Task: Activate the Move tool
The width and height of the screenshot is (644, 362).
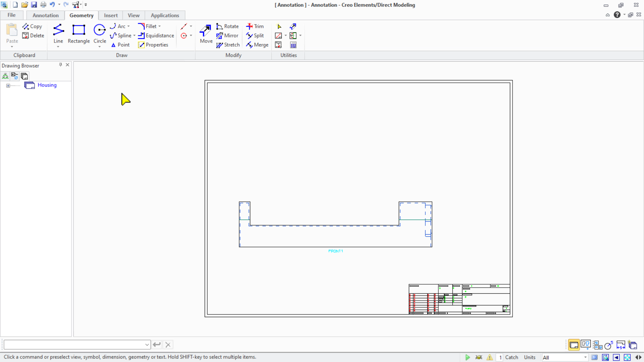Action: (206, 34)
